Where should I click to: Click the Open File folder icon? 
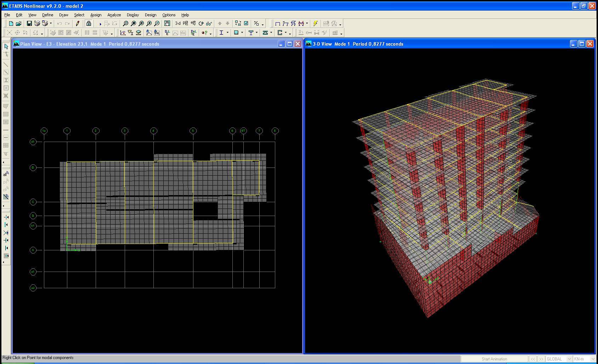[19, 24]
